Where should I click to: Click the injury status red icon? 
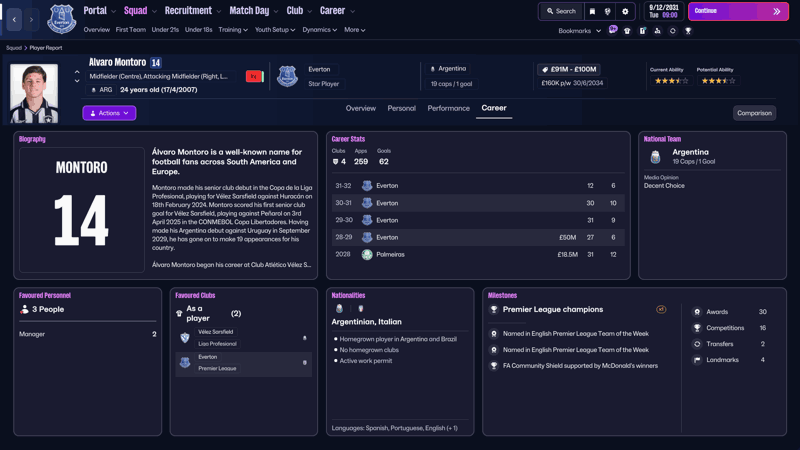click(x=253, y=77)
